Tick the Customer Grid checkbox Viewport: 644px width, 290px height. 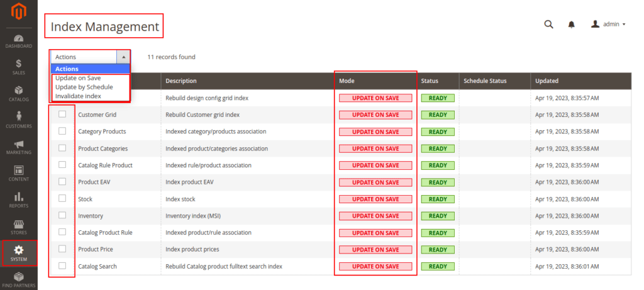pyautogui.click(x=62, y=114)
